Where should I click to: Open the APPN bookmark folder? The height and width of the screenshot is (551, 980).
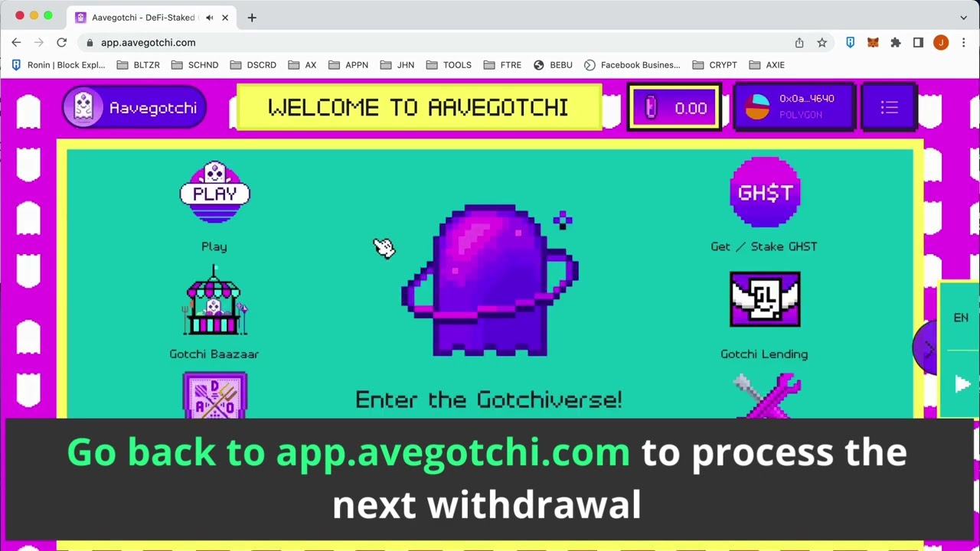[348, 65]
